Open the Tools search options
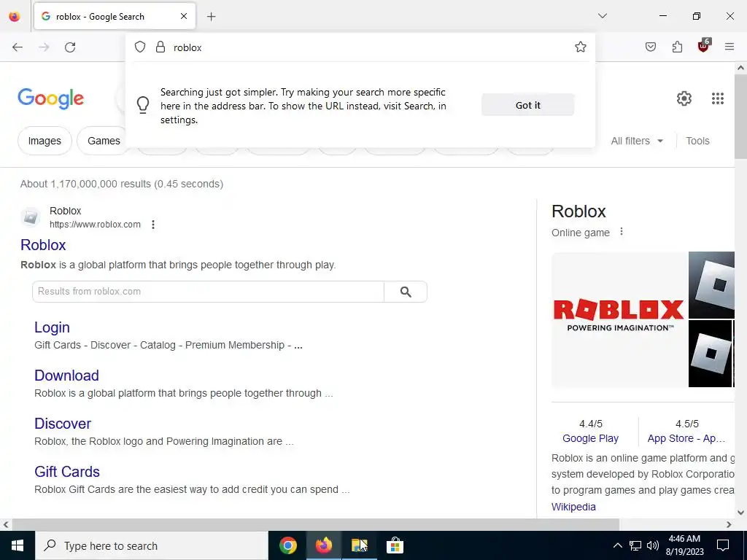Viewport: 747px width, 560px height. [698, 141]
